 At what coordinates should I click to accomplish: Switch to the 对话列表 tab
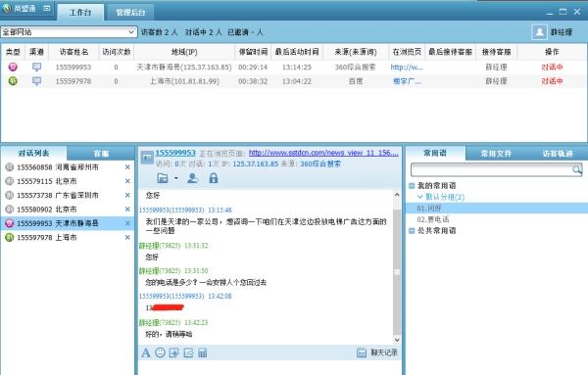pos(33,153)
